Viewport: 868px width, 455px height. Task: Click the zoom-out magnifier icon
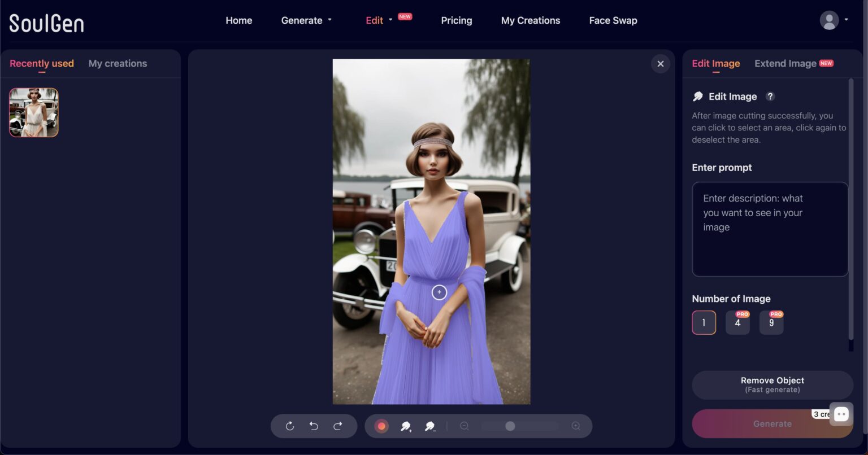pos(464,426)
